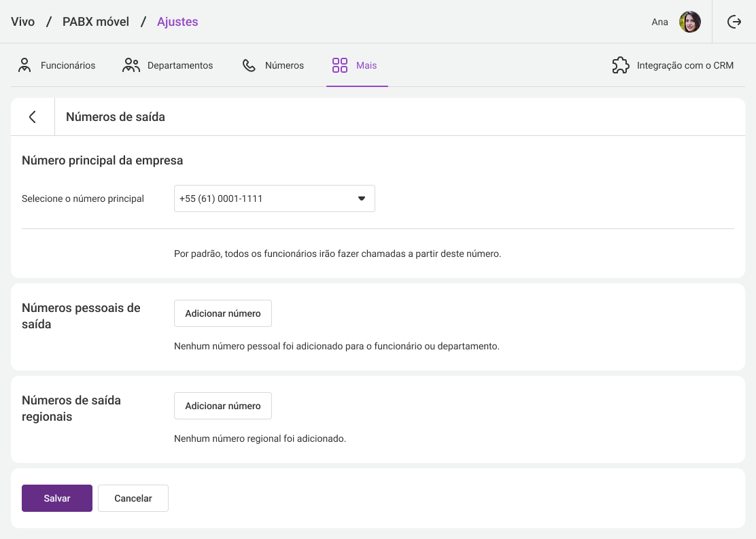Click the Números phone icon
The image size is (756, 539).
249,65
